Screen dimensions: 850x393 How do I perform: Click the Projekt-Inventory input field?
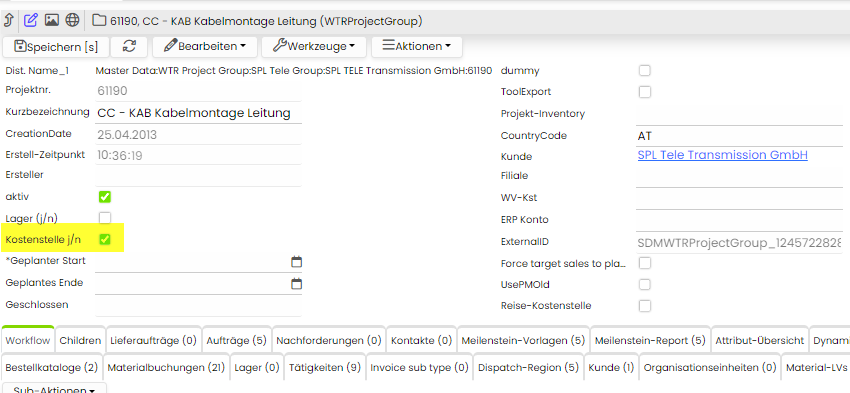click(739, 115)
